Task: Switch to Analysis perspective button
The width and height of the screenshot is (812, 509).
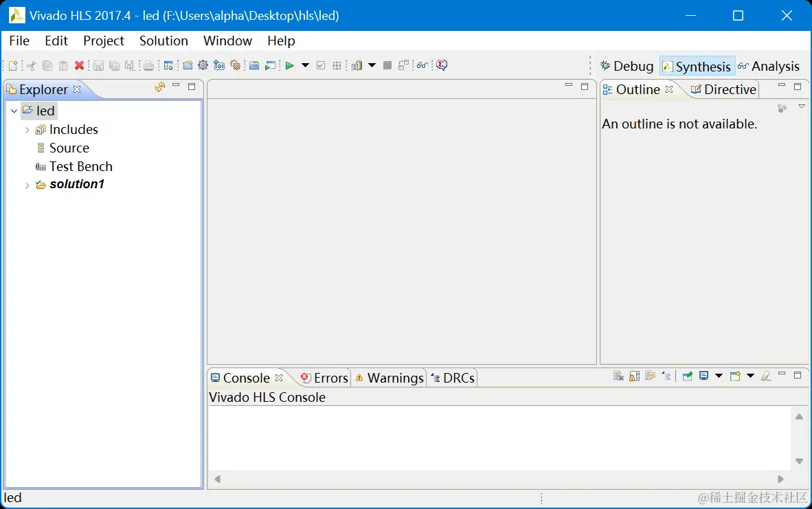Action: [769, 66]
